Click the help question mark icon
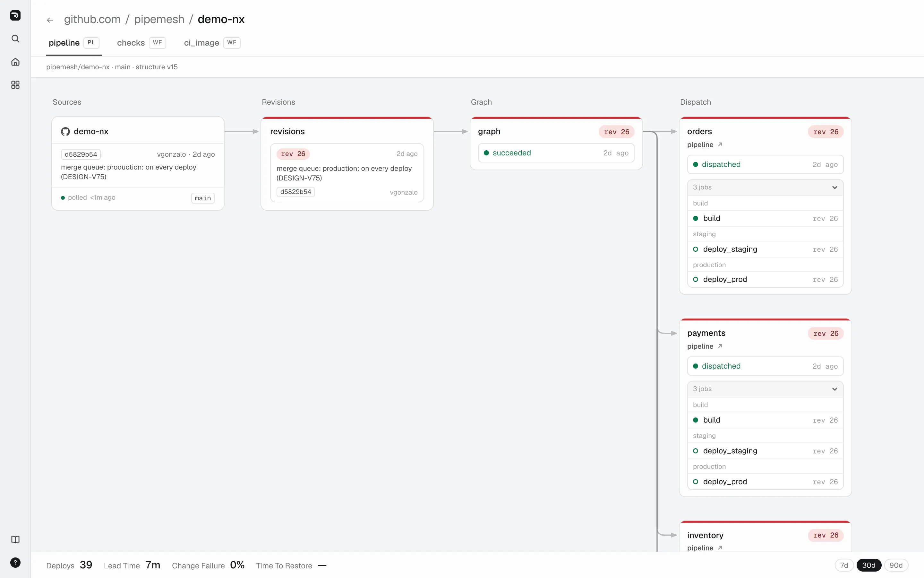 point(15,563)
